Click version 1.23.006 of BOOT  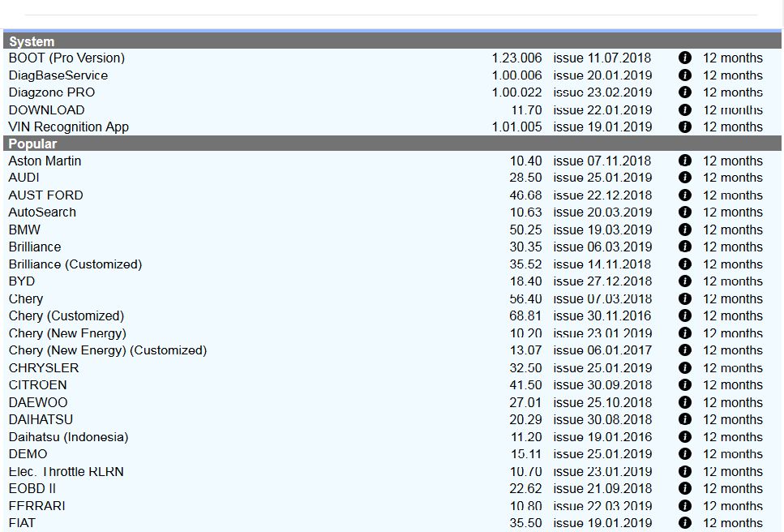tap(516, 58)
